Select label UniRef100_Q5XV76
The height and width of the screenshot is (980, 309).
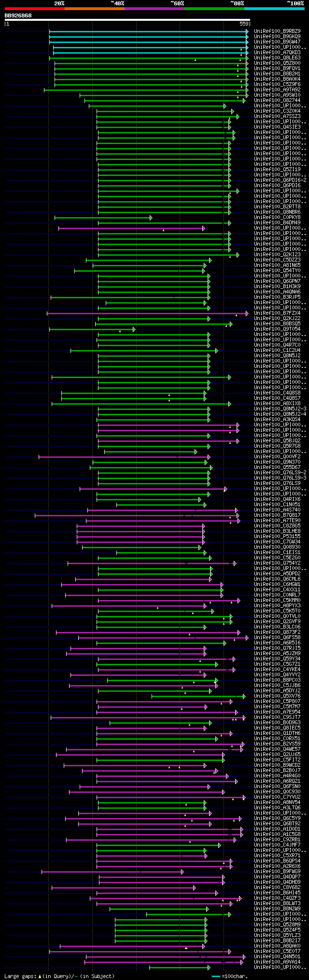point(277,696)
